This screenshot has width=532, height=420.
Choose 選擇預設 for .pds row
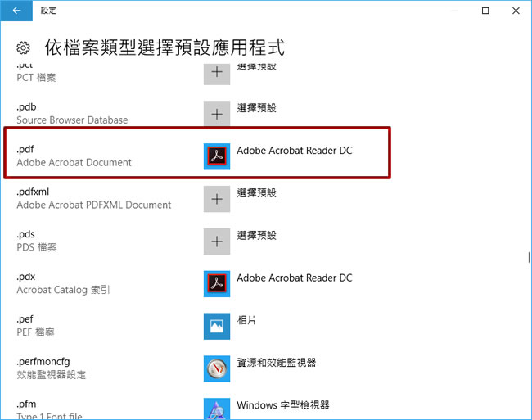256,235
